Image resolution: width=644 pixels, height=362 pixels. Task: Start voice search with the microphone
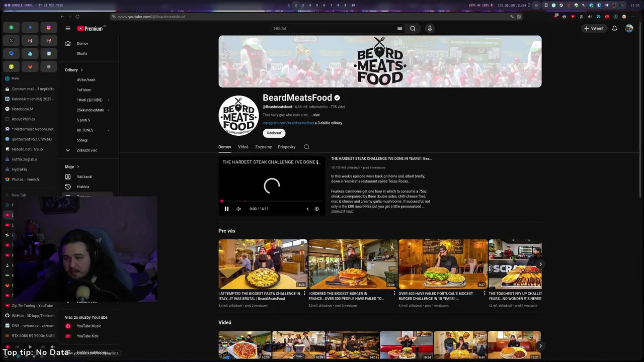click(430, 29)
